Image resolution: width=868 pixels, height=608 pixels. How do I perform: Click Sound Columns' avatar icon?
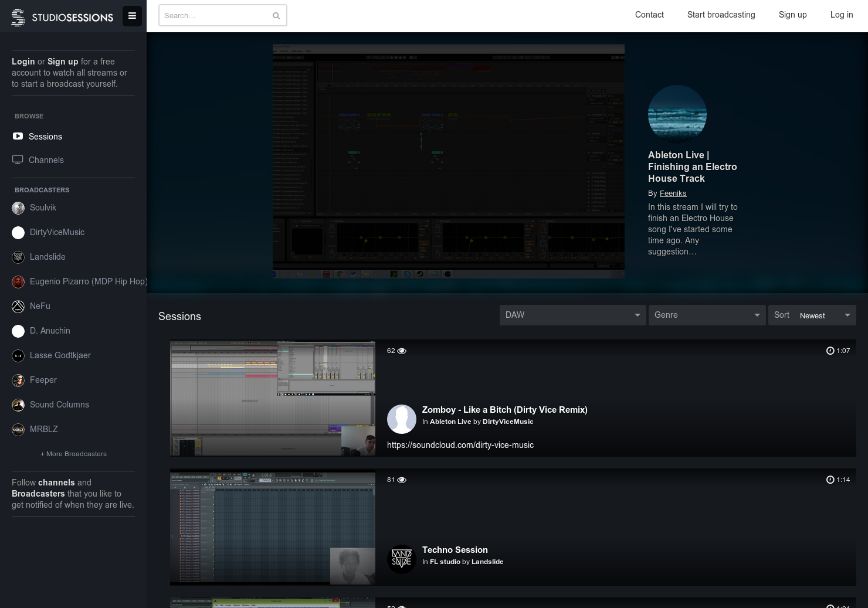click(18, 405)
